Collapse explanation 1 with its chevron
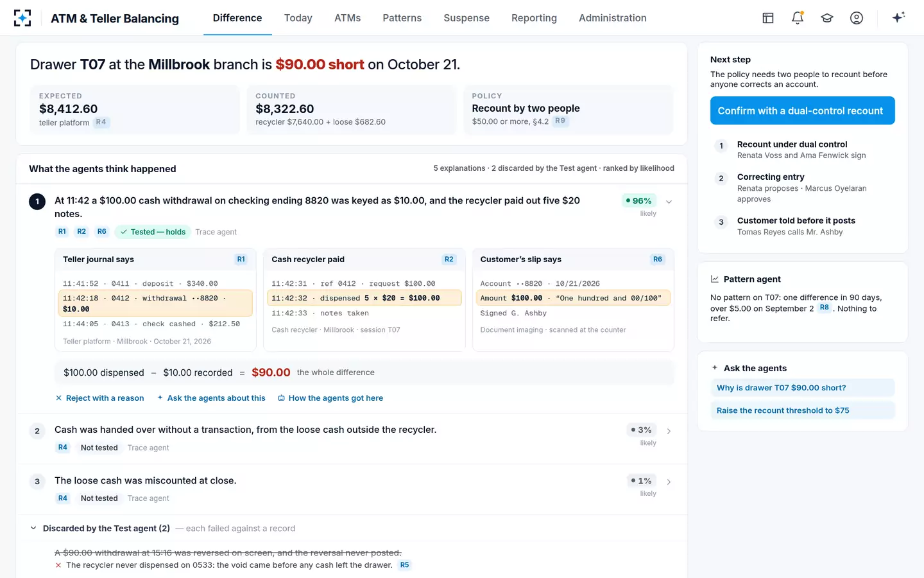Viewport: 924px width, 578px height. (x=669, y=202)
